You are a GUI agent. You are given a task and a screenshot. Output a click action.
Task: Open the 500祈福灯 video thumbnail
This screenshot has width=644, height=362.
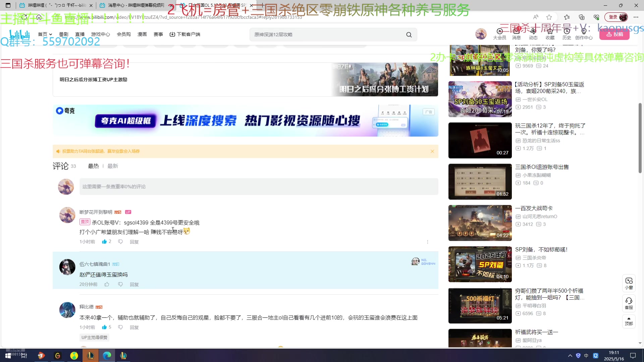click(480, 306)
